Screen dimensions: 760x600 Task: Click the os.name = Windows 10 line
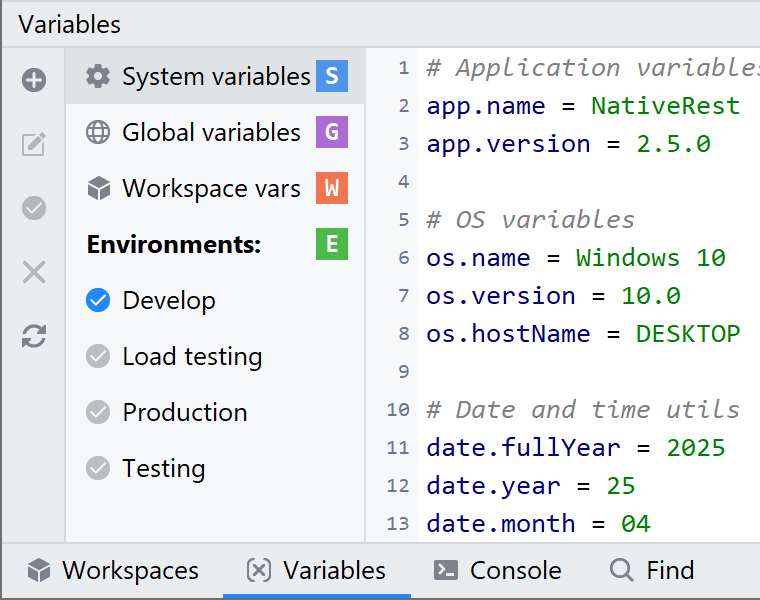pos(576,258)
